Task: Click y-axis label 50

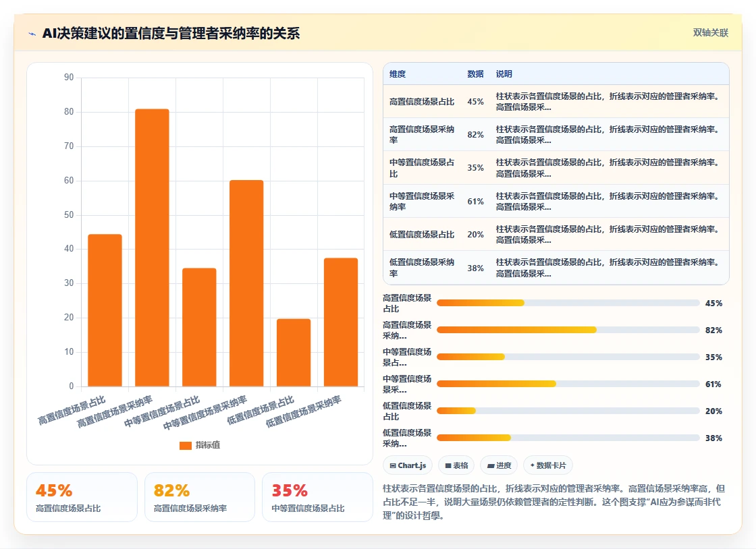Action: click(69, 214)
